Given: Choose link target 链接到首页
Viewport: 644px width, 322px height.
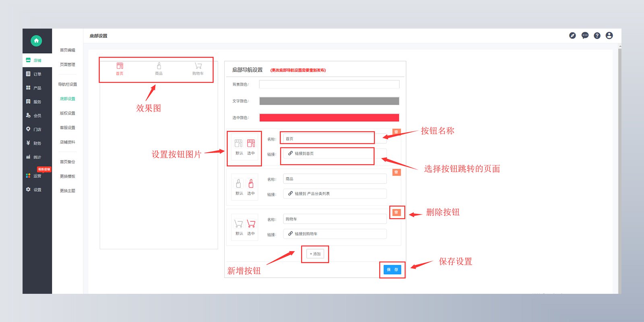Looking at the screenshot, I should pyautogui.click(x=335, y=153).
